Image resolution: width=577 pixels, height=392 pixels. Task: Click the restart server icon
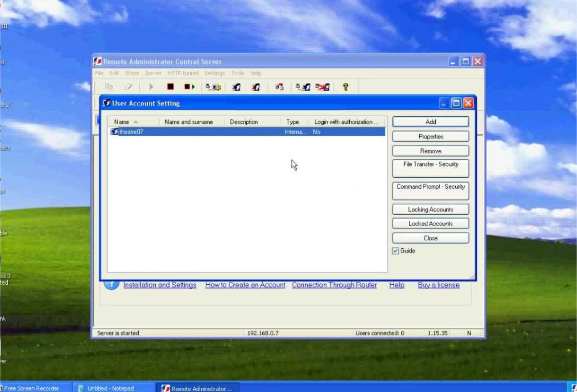(x=189, y=87)
